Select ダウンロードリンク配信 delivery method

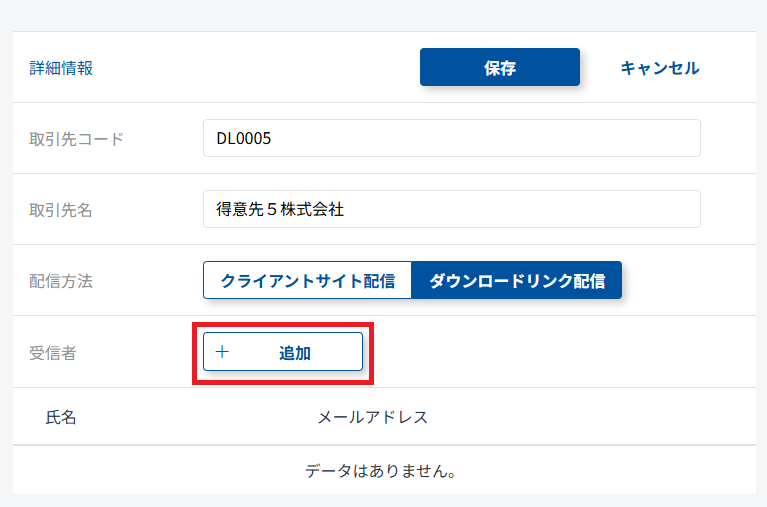[x=517, y=281]
